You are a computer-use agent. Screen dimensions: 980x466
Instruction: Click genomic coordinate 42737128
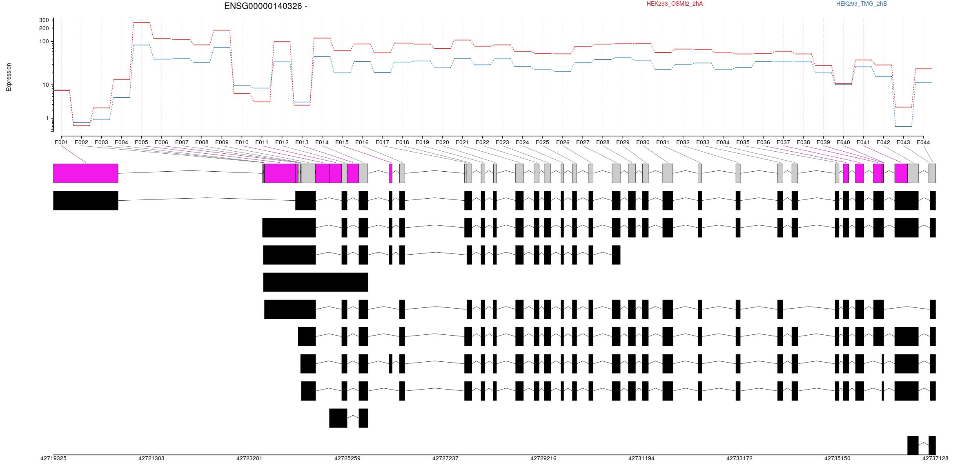tap(935, 458)
